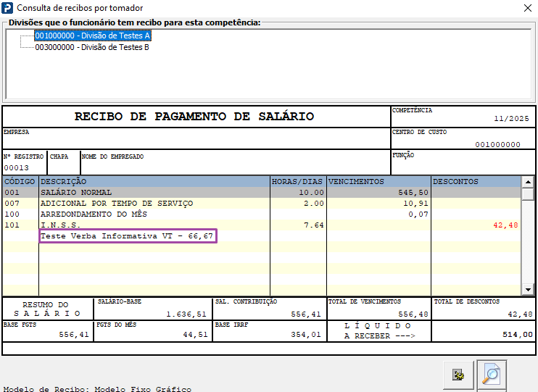Select 003000000 - Divisão de Testes B
The height and width of the screenshot is (392, 538).
pyautogui.click(x=92, y=47)
